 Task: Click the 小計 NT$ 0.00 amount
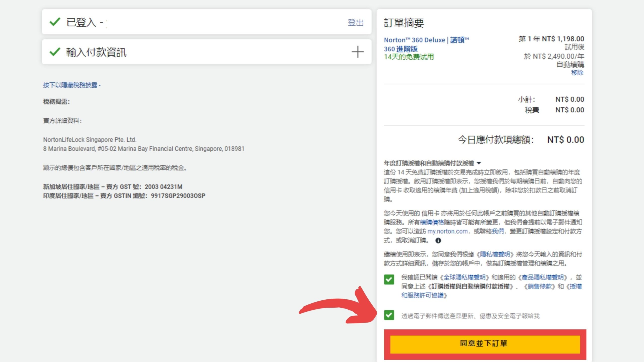point(570,99)
